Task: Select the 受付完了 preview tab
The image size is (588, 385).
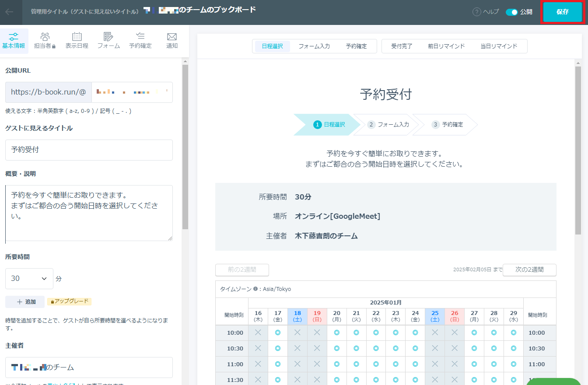Action: point(402,46)
